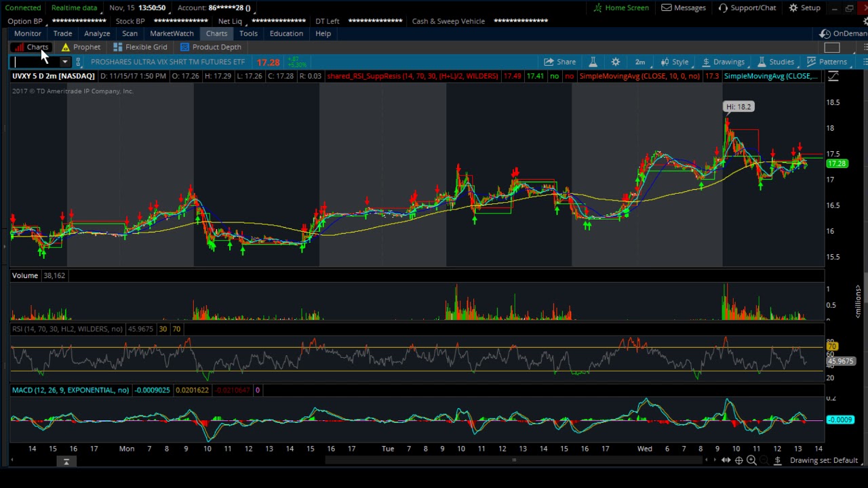Open the Flexible Grid sub-tab
The width and height of the screenshot is (868, 488).
point(140,47)
